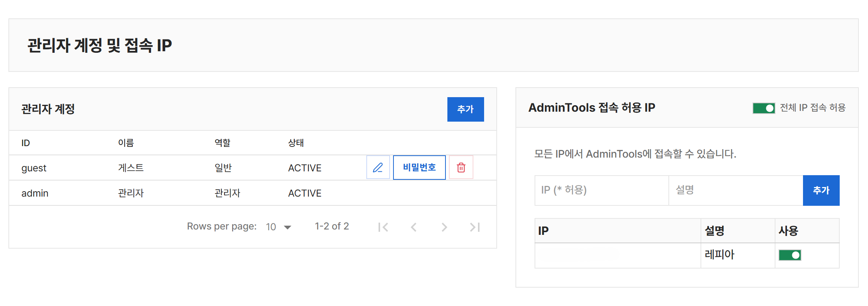Toggle the 레피아 IP usage switch
Image resolution: width=868 pixels, height=306 pixels.
(x=790, y=255)
